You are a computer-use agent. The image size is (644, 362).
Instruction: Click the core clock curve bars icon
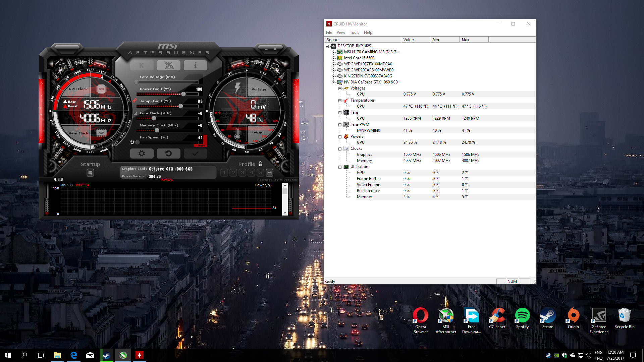(x=135, y=113)
